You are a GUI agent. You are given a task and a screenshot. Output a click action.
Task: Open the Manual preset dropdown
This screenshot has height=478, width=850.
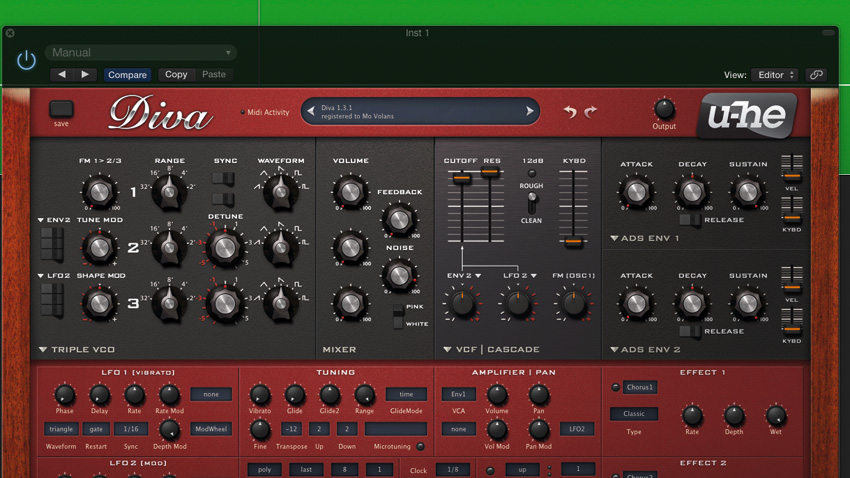(x=140, y=53)
